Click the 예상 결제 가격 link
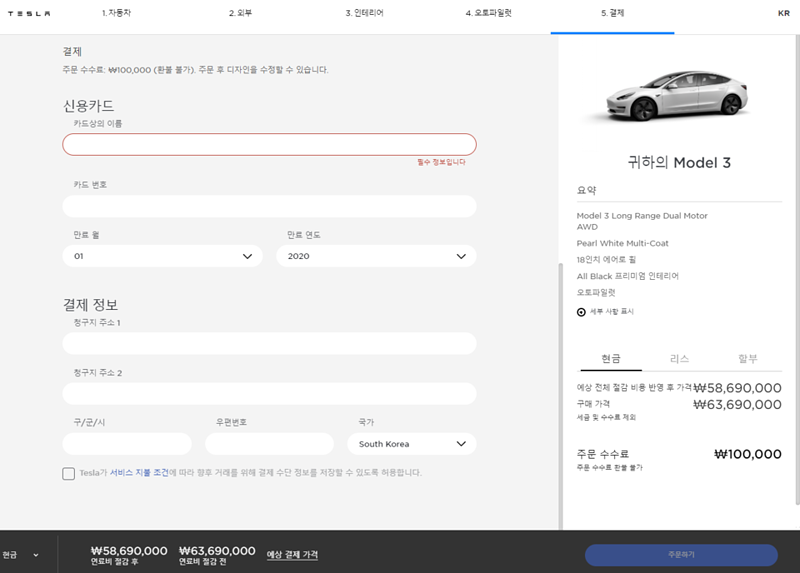The image size is (800, 573). point(292,555)
